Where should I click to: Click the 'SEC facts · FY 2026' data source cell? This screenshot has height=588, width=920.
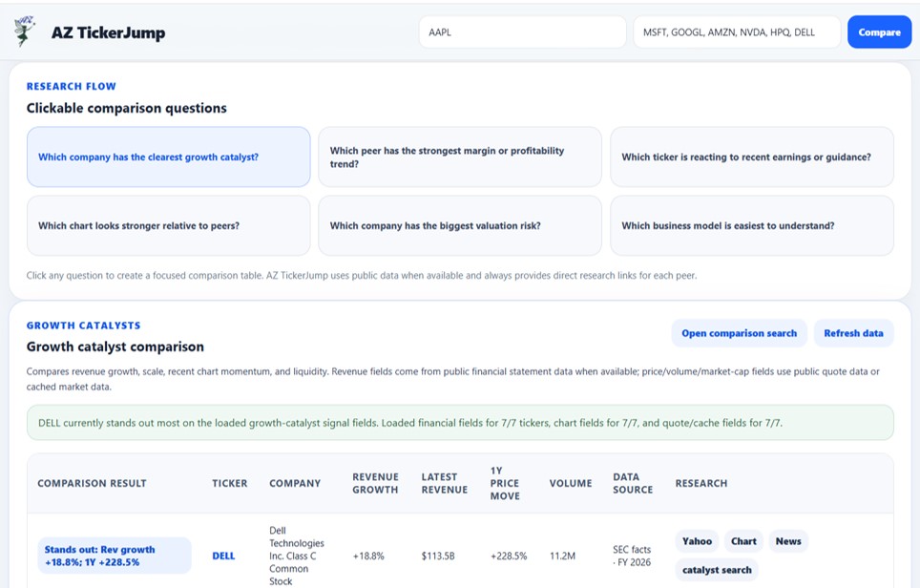click(632, 556)
